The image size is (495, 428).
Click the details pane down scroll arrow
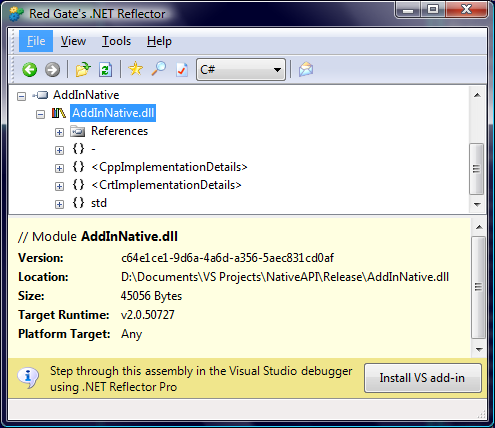pyautogui.click(x=479, y=350)
